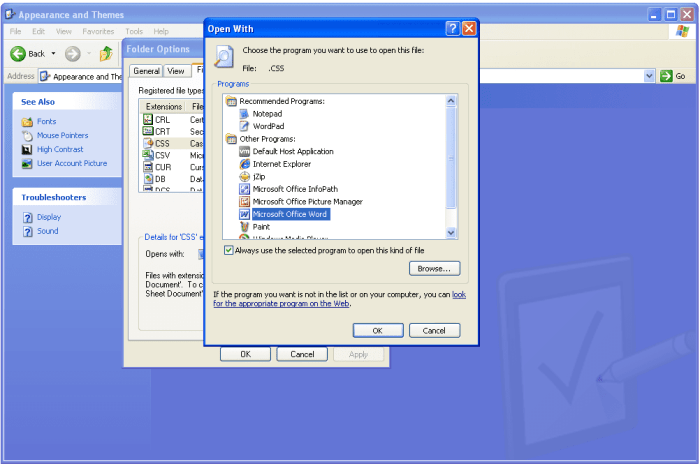Switch to the View tab in Folder Options
The height and width of the screenshot is (466, 700).
coord(176,71)
